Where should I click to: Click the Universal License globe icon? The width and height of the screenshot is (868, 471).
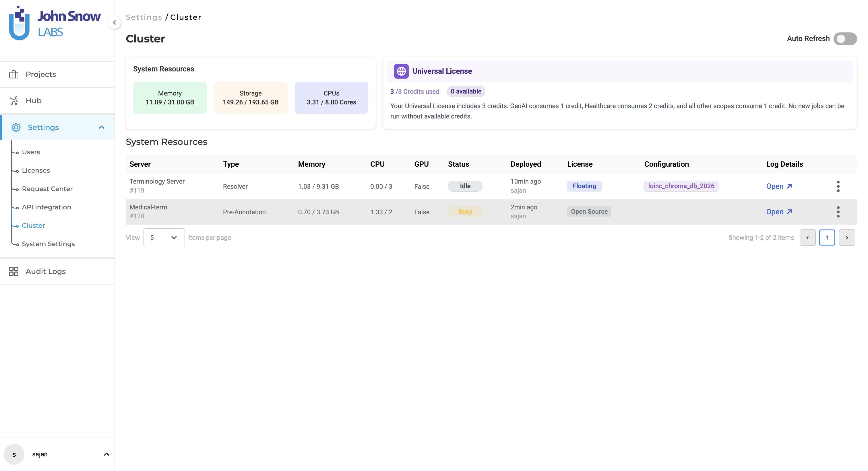401,71
